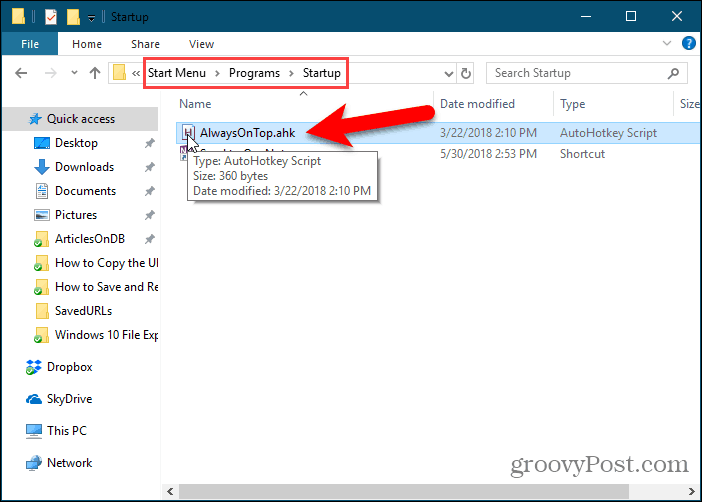Click the horizontal scrollbar left arrow

[x=170, y=492]
